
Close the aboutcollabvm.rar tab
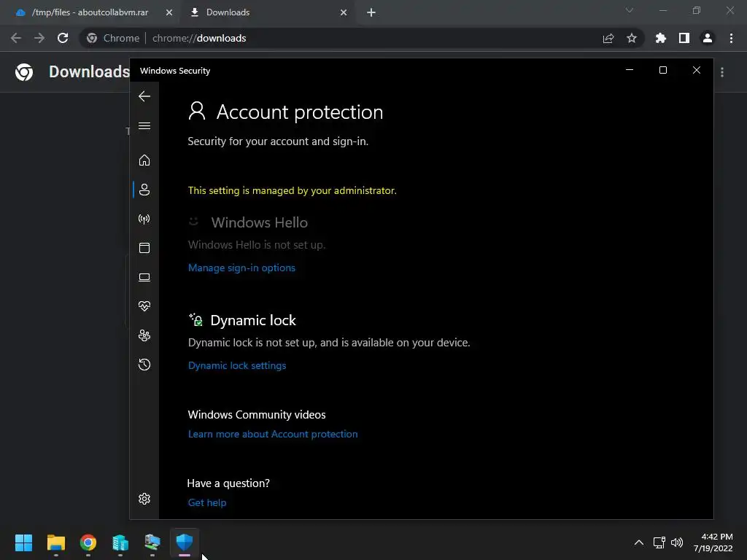(169, 12)
